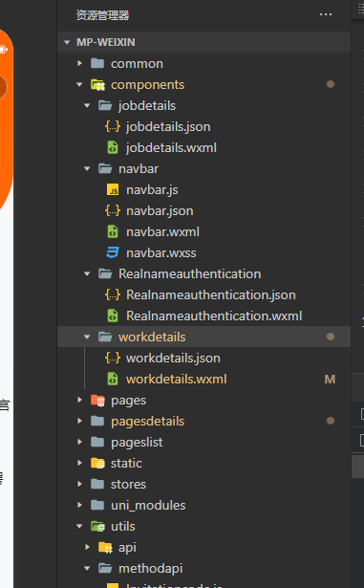
Task: Select the jobdetails.json file name
Action: pyautogui.click(x=168, y=127)
